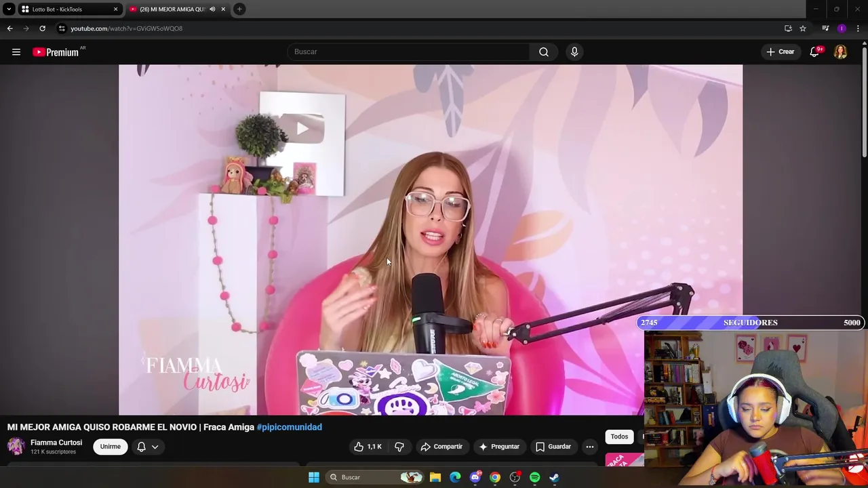Click the YouTube search input field
This screenshot has height=488, width=868.
[x=409, y=52]
